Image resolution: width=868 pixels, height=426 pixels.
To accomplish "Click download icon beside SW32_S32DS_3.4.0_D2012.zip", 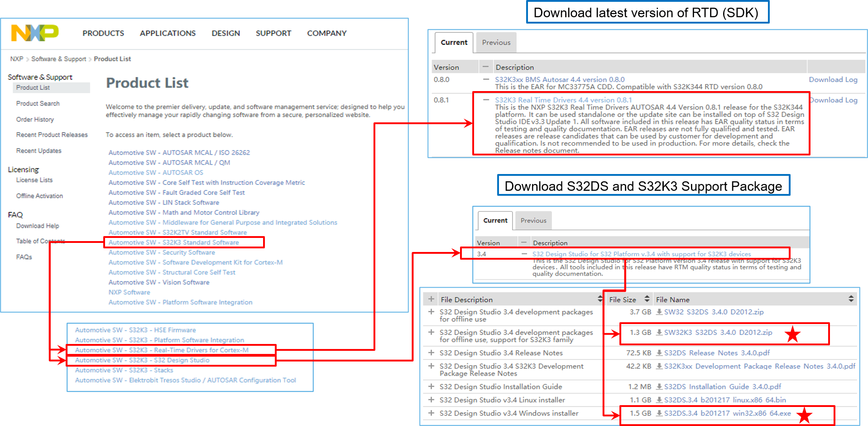I will [659, 312].
